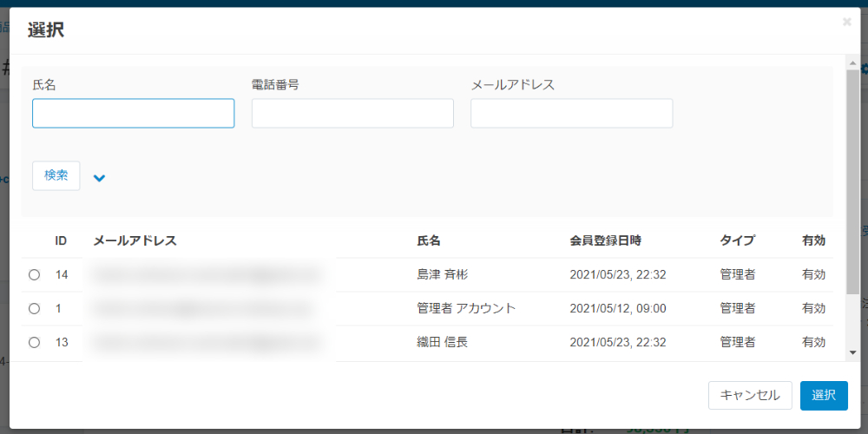This screenshot has width=868, height=434.
Task: Click the 島津 斉彬 table row
Action: [427, 274]
